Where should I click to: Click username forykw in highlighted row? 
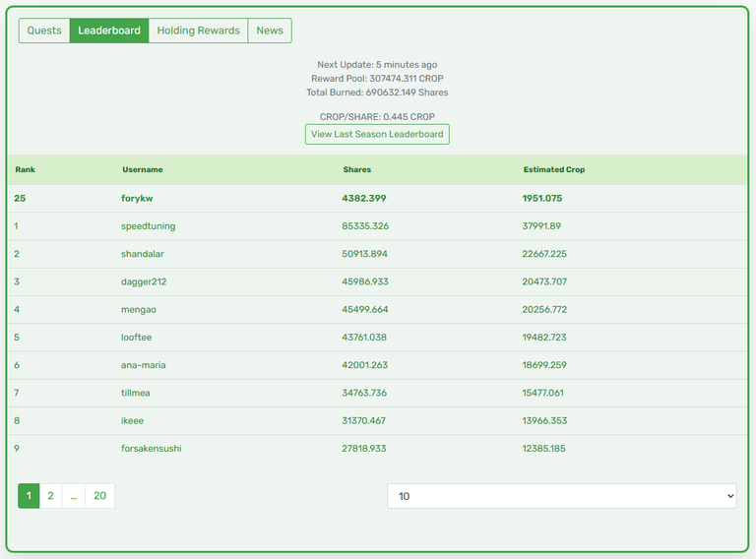pyautogui.click(x=137, y=198)
